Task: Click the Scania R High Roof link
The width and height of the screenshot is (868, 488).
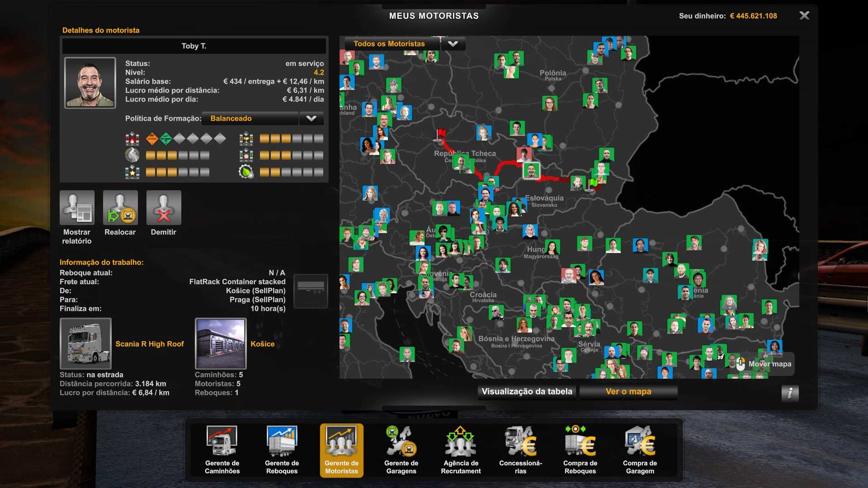Action: pos(150,344)
